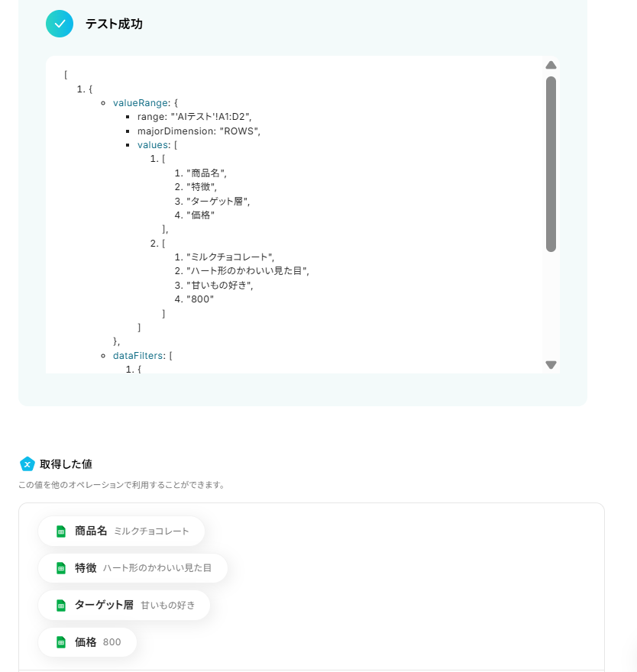The image size is (637, 672).
Task: Expand the dataFilters key in JSON
Action: click(137, 356)
